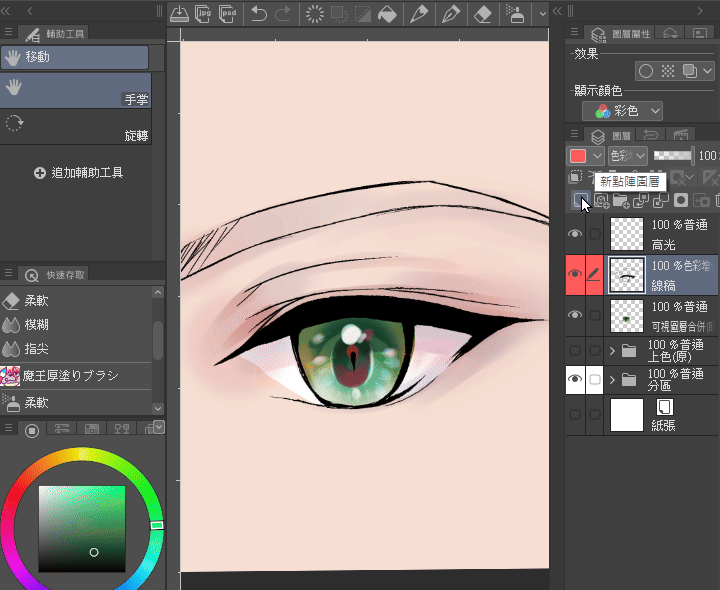
Task: Click the undo arrow in top toolbar
Action: pos(259,14)
